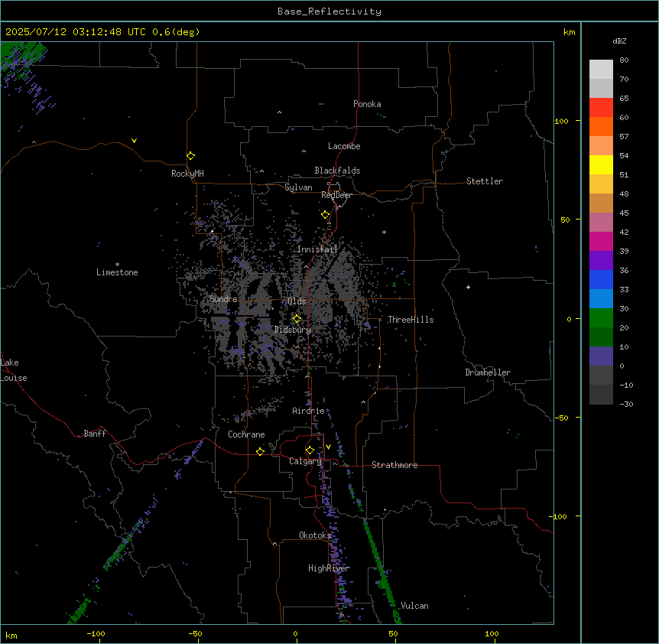
Task: Click the yellow V marker northeast of Calgary
Action: point(328,447)
